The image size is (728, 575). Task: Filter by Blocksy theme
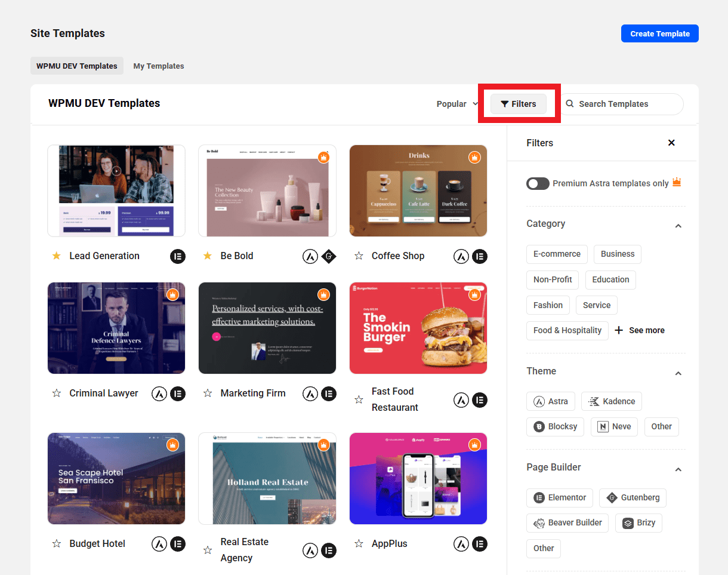[x=556, y=426]
